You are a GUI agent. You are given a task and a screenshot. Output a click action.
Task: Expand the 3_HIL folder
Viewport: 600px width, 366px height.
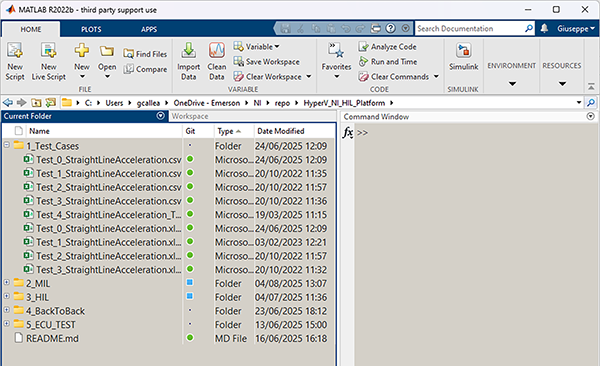[7, 296]
